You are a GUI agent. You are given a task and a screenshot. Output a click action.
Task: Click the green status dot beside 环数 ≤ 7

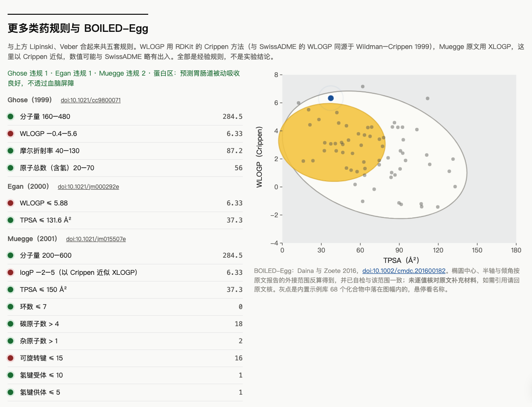[10, 307]
